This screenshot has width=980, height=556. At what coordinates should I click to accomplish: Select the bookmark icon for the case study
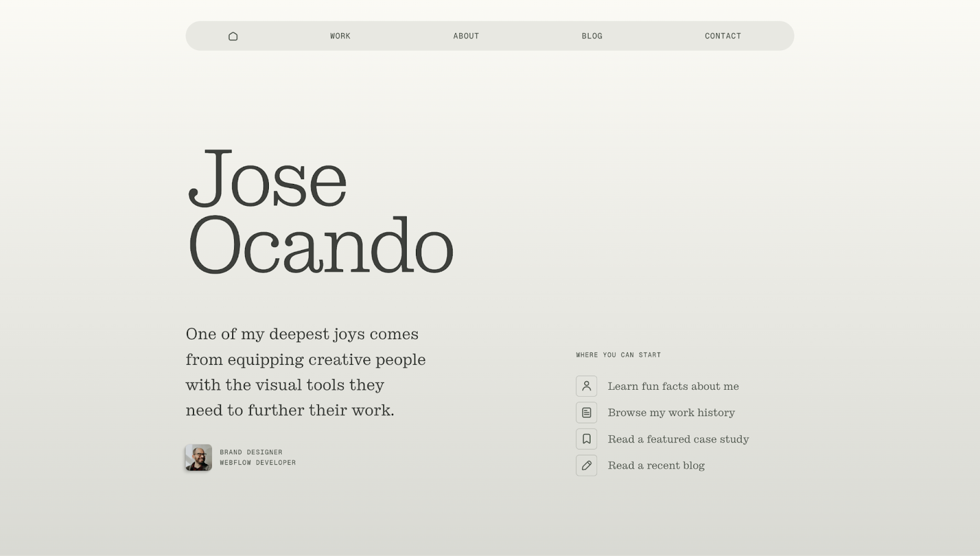(x=586, y=439)
